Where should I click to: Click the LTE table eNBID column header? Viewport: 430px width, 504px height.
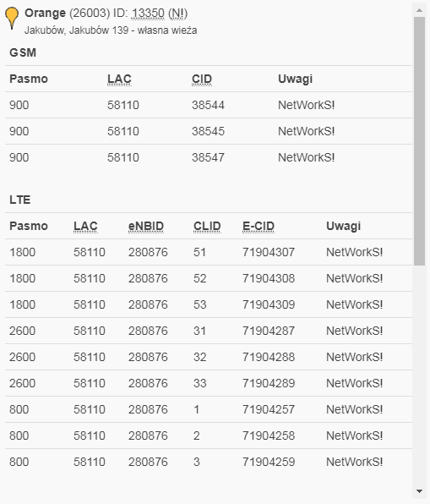click(x=146, y=227)
